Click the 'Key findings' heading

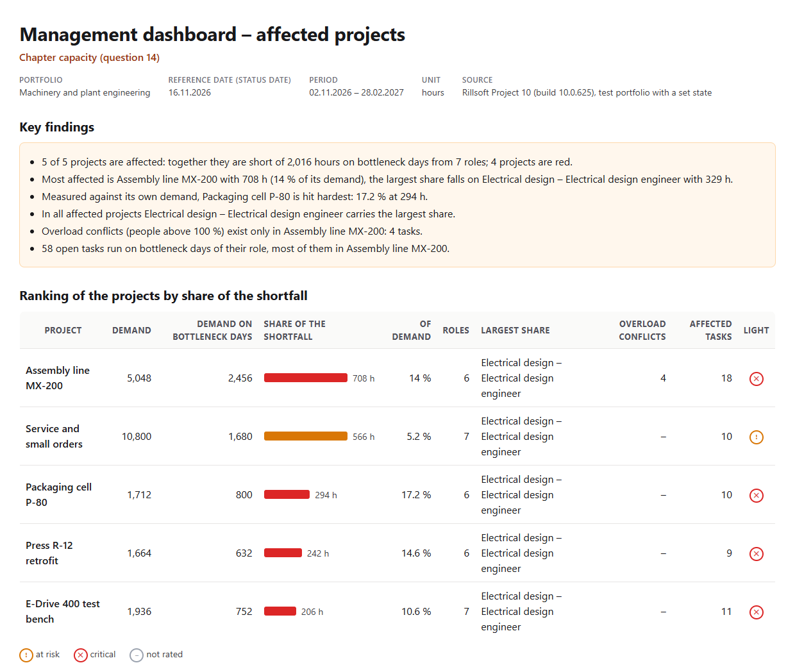(56, 127)
